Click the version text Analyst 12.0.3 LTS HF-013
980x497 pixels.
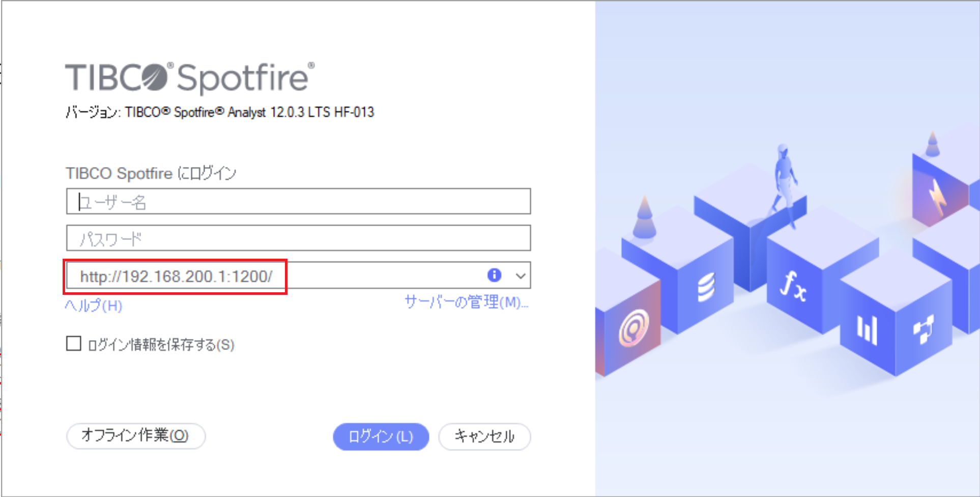(301, 112)
